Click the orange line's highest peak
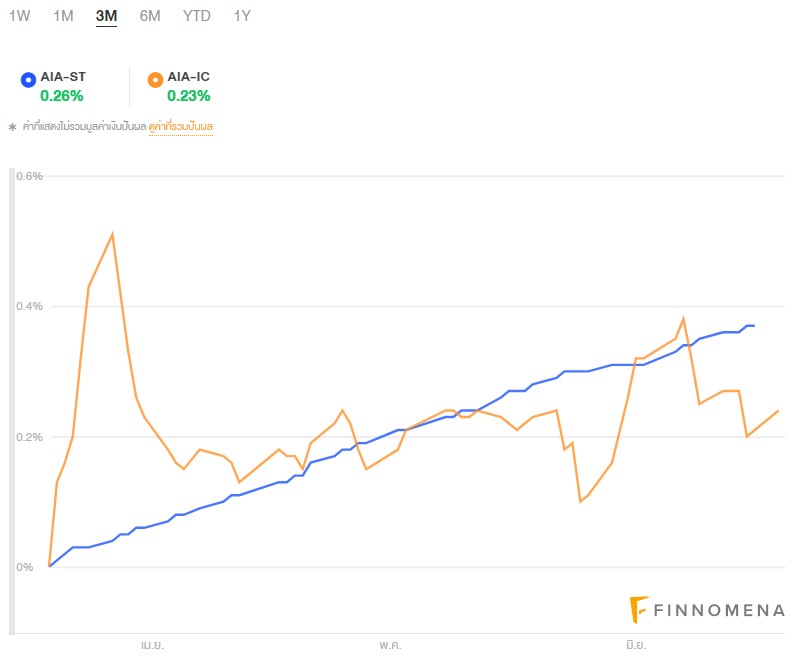The image size is (803, 662). click(112, 234)
